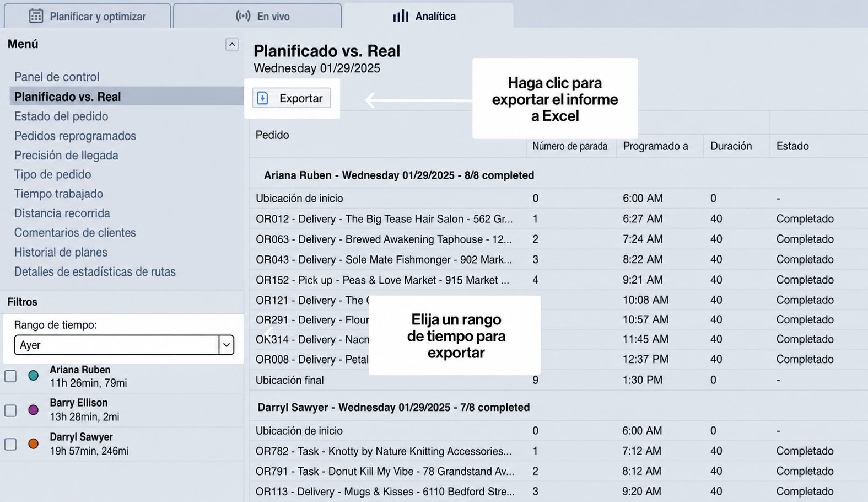
Task: Open Detalles de estadísticas de rutas
Action: (95, 271)
